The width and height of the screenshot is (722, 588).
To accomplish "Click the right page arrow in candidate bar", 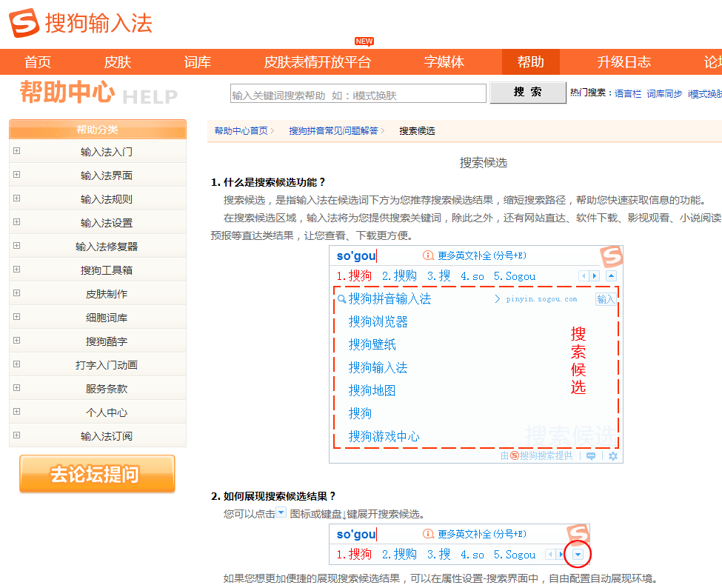I will (x=594, y=275).
